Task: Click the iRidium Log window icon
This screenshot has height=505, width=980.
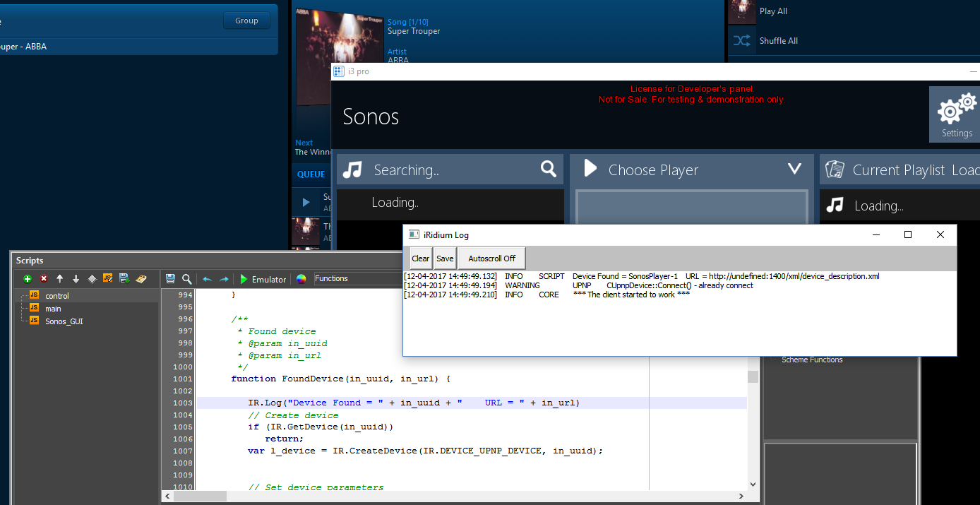Action: [x=414, y=234]
